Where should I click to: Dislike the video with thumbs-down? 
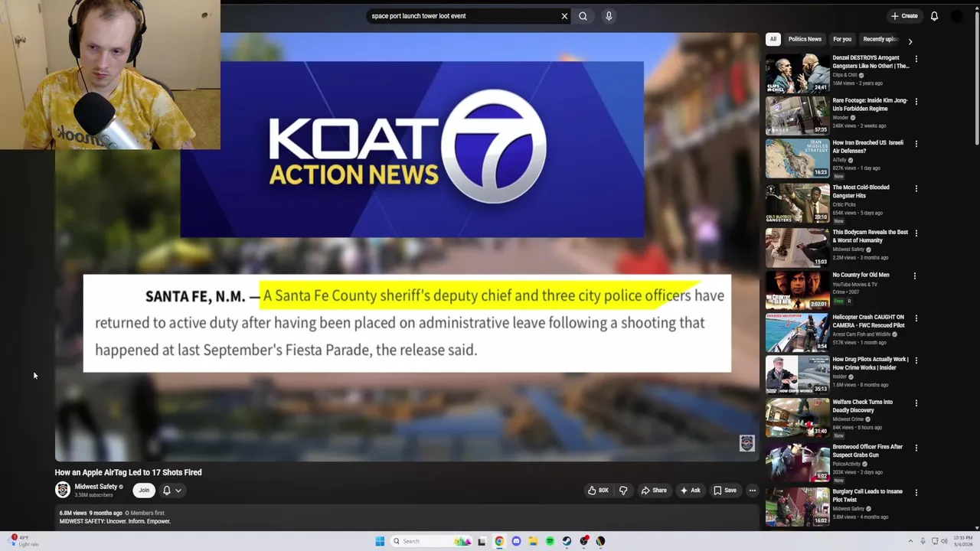[623, 491]
